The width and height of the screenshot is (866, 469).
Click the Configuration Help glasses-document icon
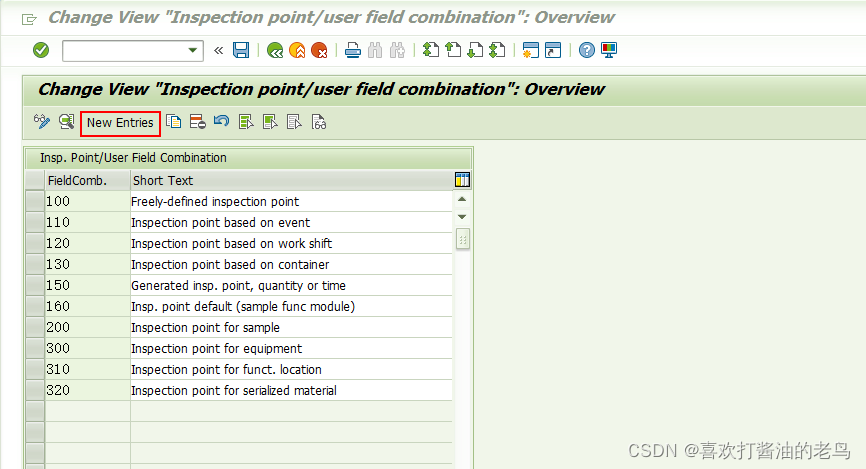point(319,122)
